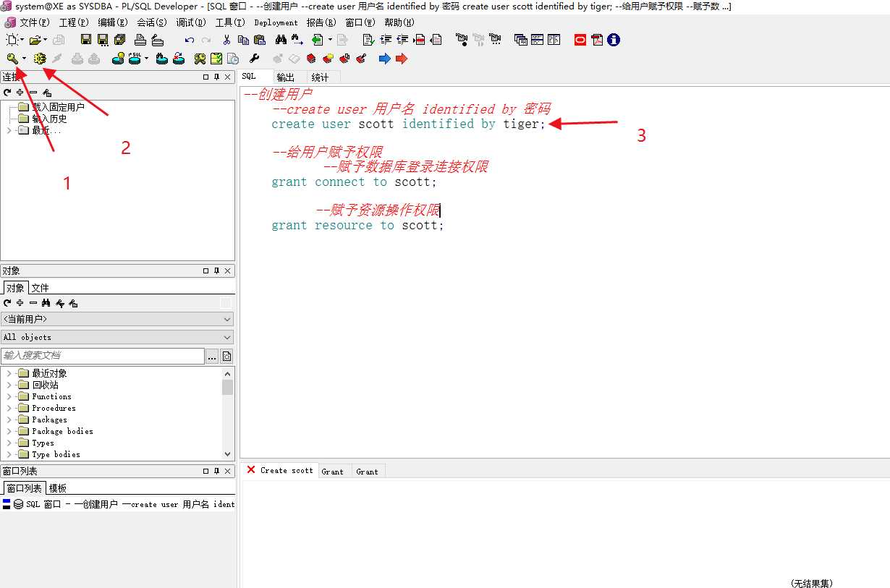Select the 载入固定用户 folder
This screenshot has height=588, width=890.
click(x=58, y=107)
